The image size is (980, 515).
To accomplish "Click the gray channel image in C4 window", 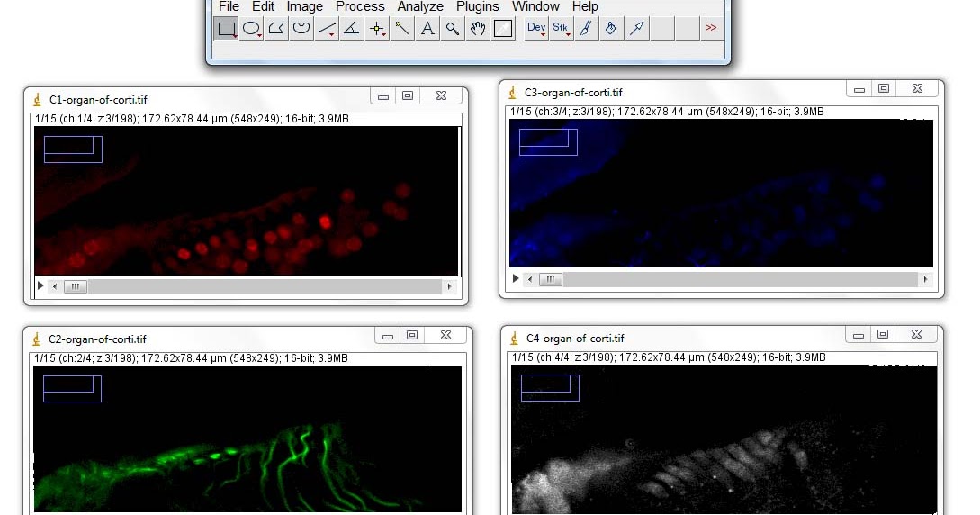I will pos(724,439).
